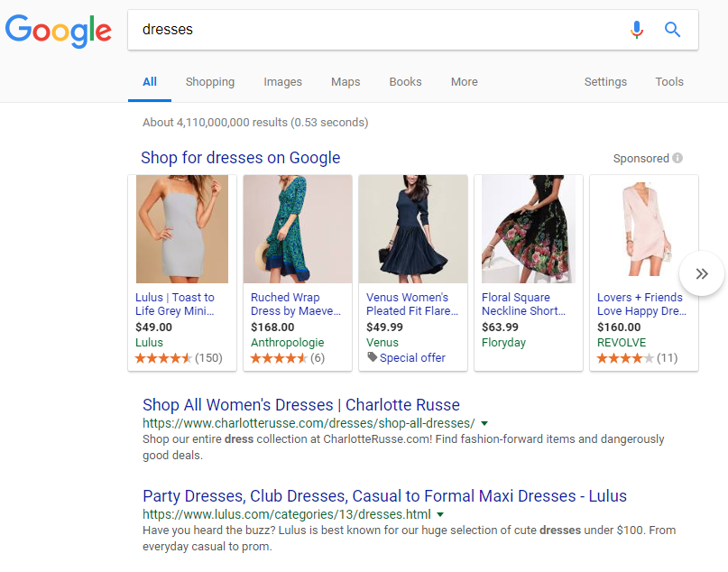Click the $63.99 price

pyautogui.click(x=500, y=328)
